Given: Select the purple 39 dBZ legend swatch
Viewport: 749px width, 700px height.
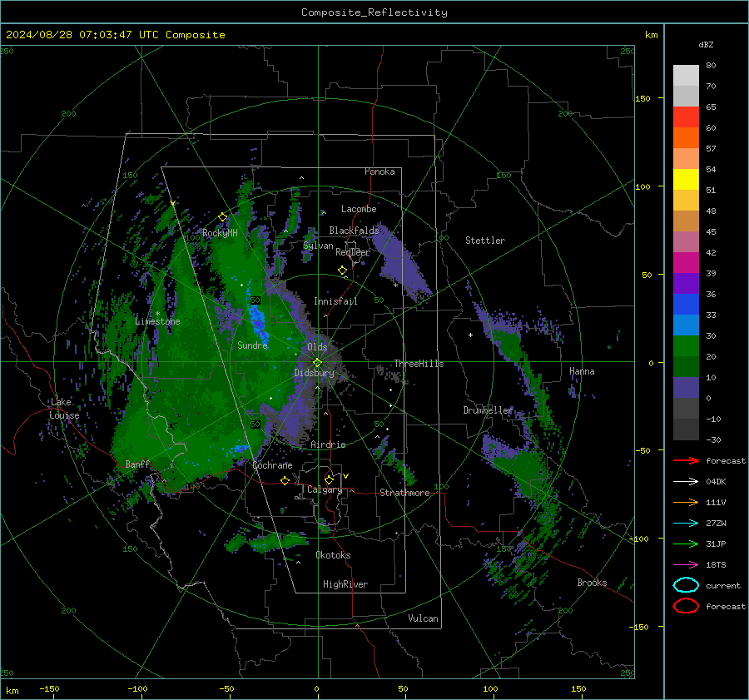Looking at the screenshot, I should 686,284.
